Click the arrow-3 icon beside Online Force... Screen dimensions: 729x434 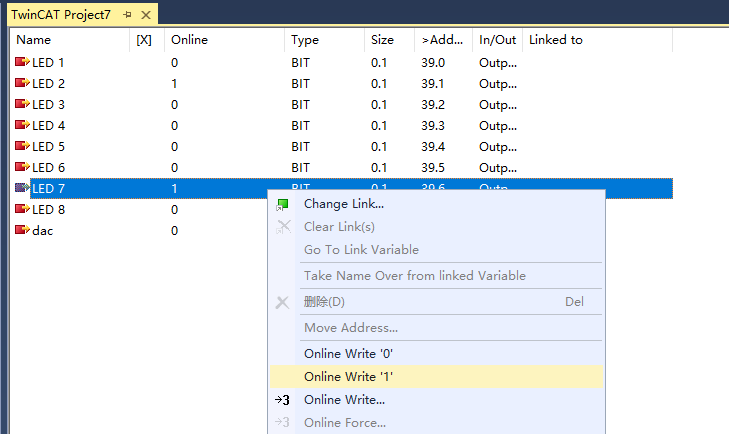pos(282,422)
